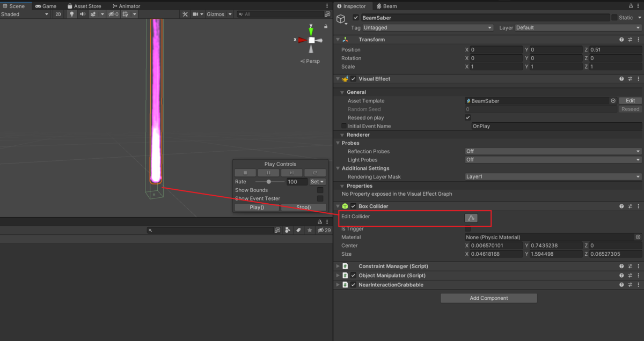Enable the Show Event Tester checkbox
644x341 pixels.
pyautogui.click(x=320, y=198)
